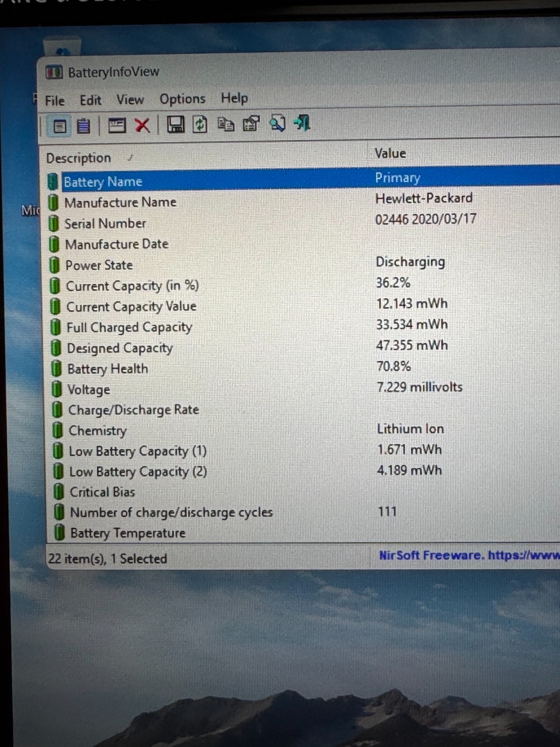The width and height of the screenshot is (560, 747).
Task: Click the battery icon beside Battery Temperature
Action: (x=59, y=533)
